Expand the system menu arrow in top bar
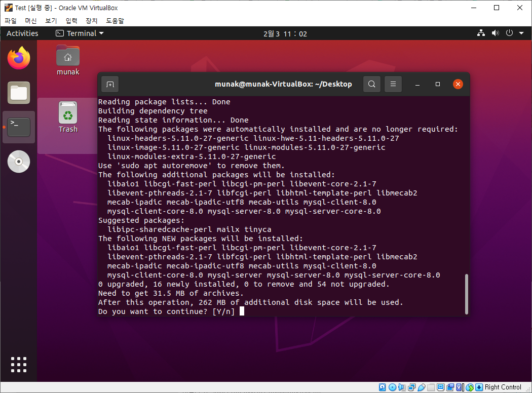This screenshot has height=393, width=532. pos(521,33)
